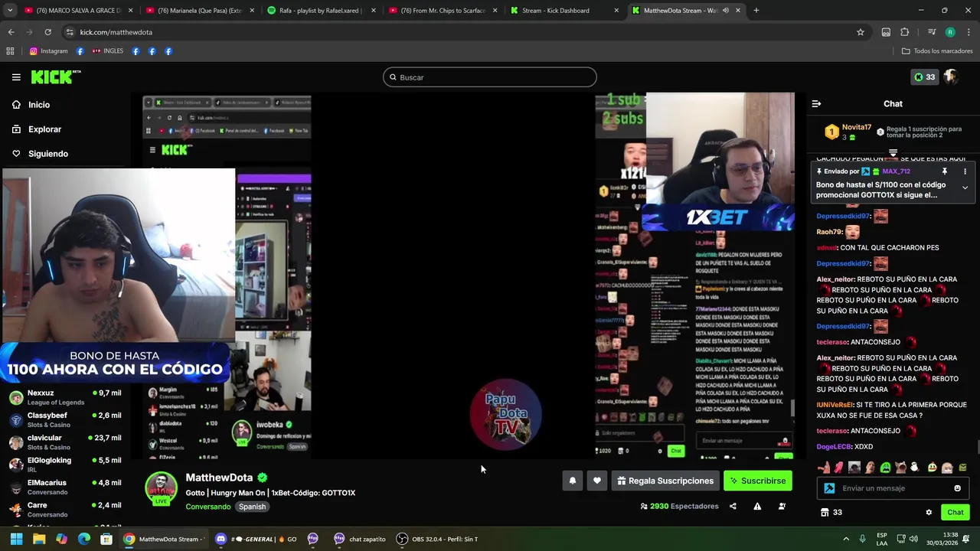Expand the pinned message chevron
Screen dimensions: 980x551
tap(965, 187)
